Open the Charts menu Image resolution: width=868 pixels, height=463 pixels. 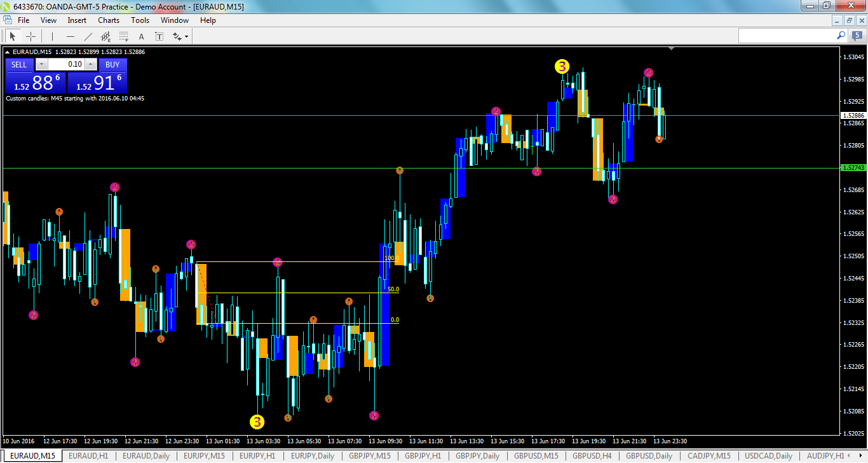tap(108, 20)
